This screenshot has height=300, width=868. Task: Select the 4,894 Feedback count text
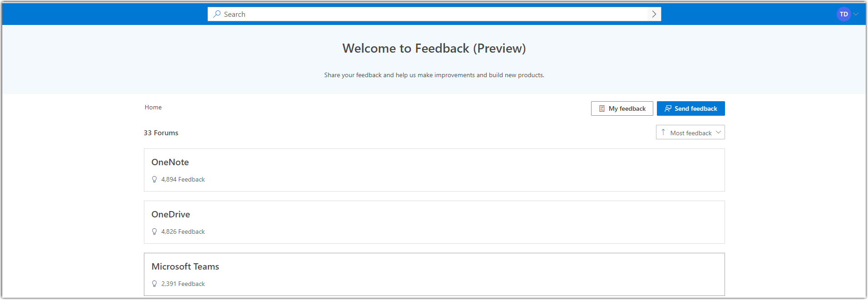[183, 179]
